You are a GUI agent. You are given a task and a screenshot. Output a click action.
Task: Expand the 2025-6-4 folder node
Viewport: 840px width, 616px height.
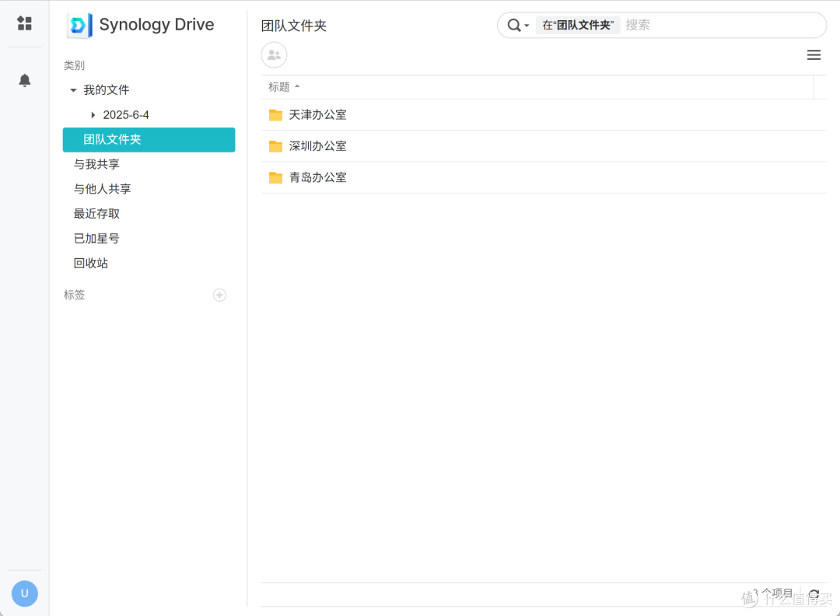tap(93, 114)
